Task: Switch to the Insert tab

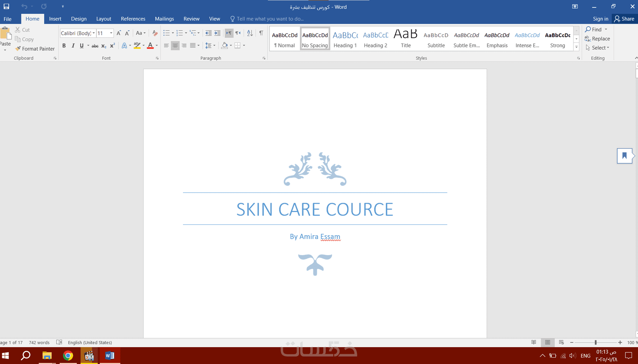Action: (55, 19)
